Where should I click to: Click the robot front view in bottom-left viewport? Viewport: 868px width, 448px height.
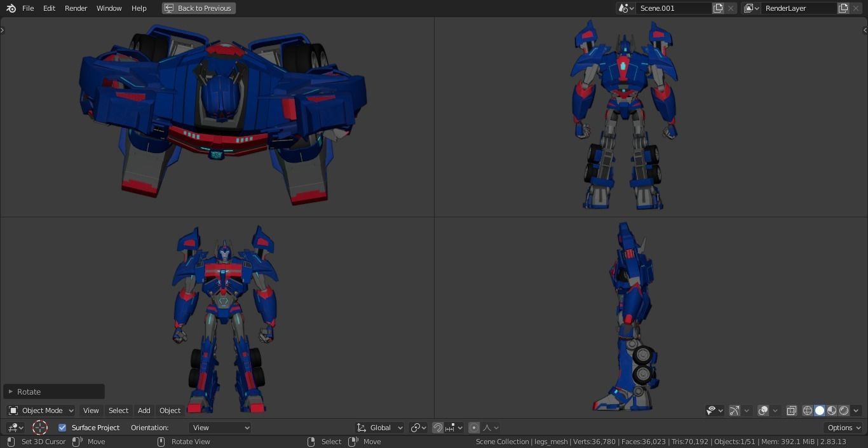coord(224,319)
